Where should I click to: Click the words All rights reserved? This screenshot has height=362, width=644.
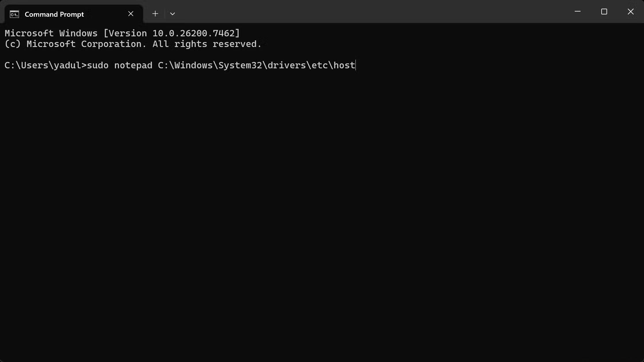207,44
